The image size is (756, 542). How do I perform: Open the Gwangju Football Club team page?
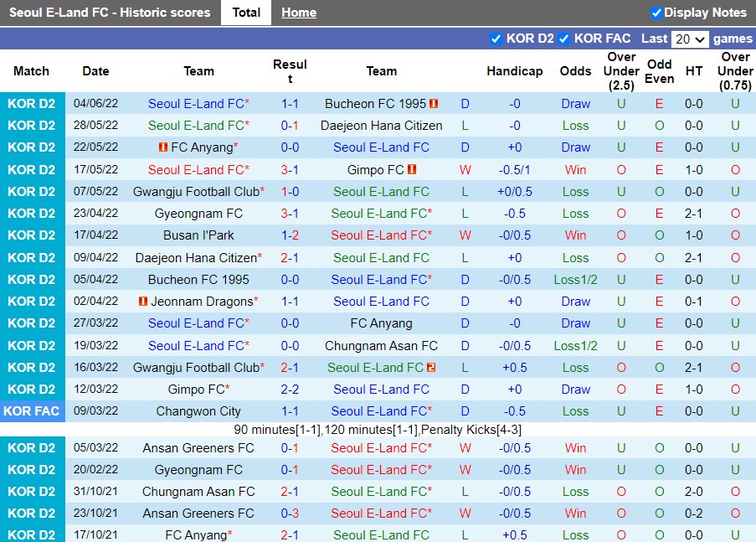[x=198, y=191]
